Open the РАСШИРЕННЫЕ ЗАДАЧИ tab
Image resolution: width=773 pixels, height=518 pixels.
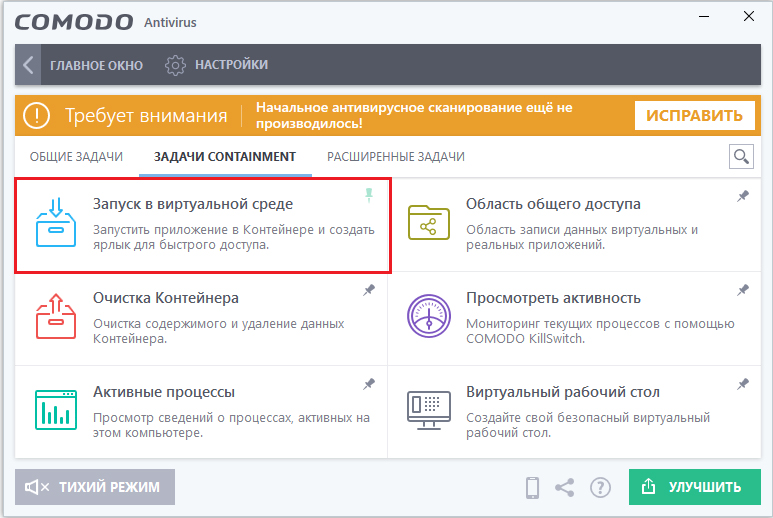tap(396, 157)
